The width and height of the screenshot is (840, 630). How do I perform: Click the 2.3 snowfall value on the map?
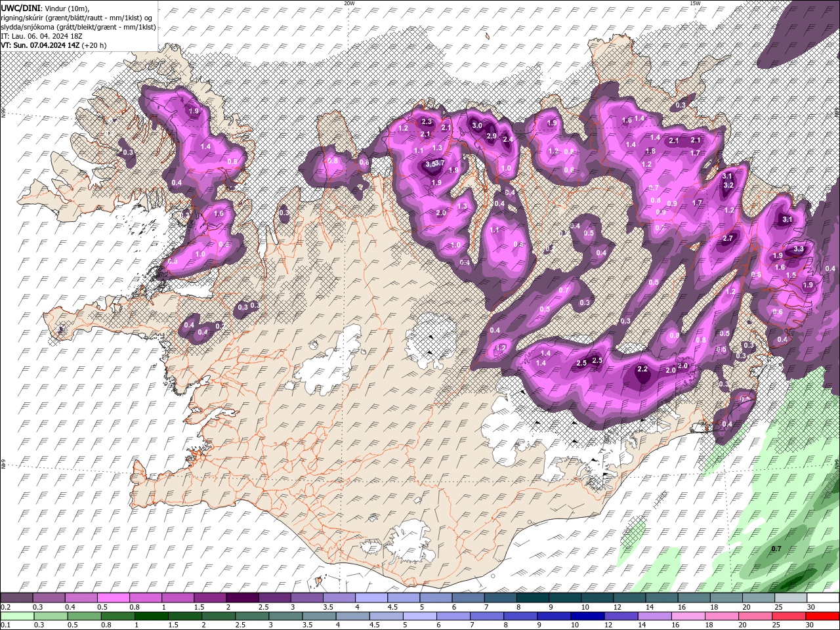click(427, 121)
